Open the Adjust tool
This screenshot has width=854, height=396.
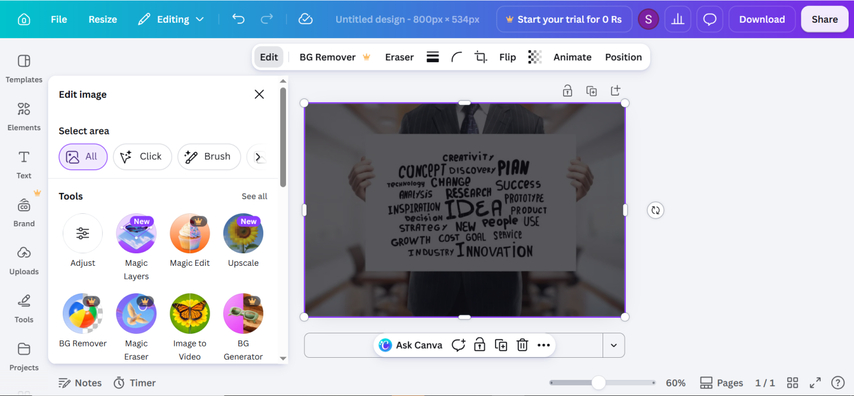(83, 240)
